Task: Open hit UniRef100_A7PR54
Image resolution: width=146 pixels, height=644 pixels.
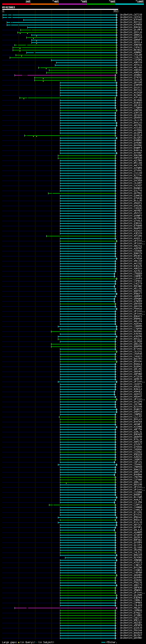Action: [131, 25]
